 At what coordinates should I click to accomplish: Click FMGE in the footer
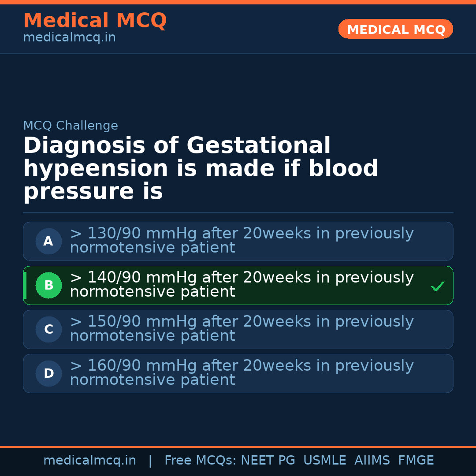(416, 461)
